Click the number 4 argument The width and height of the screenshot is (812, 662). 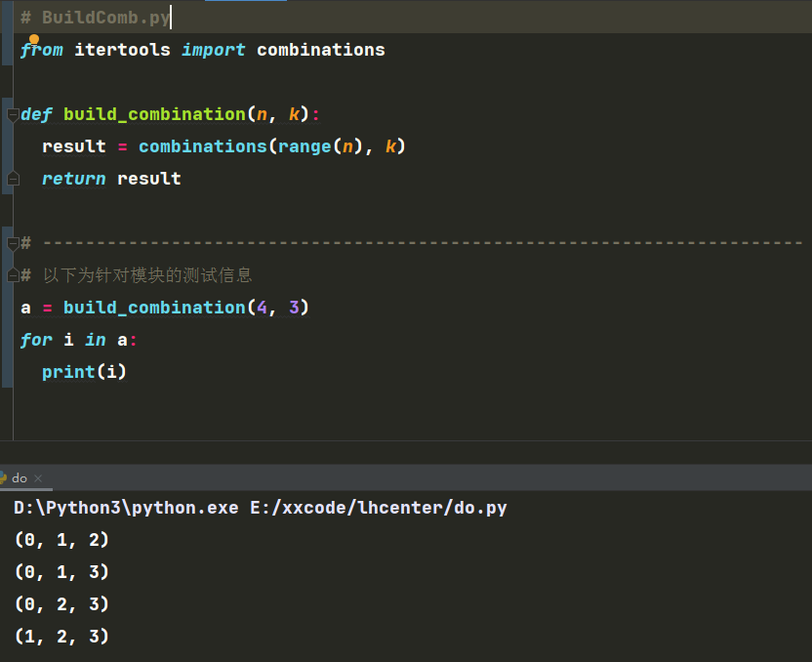(x=262, y=308)
